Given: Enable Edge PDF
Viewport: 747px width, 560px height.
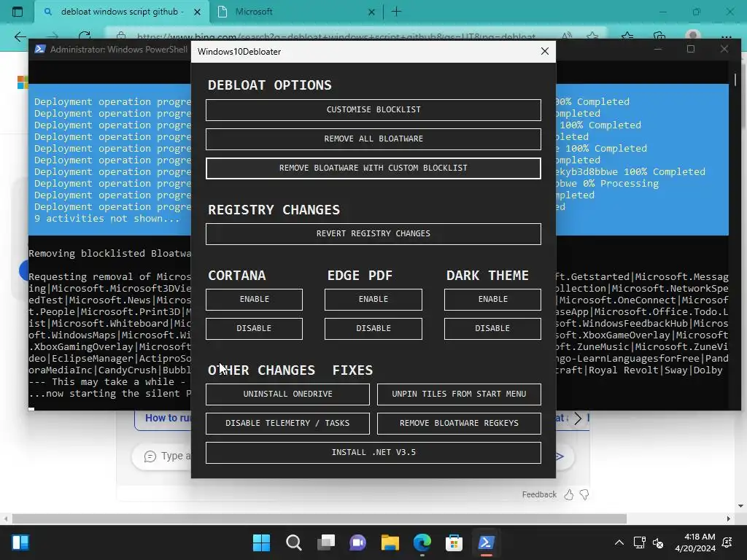Looking at the screenshot, I should click(x=373, y=299).
